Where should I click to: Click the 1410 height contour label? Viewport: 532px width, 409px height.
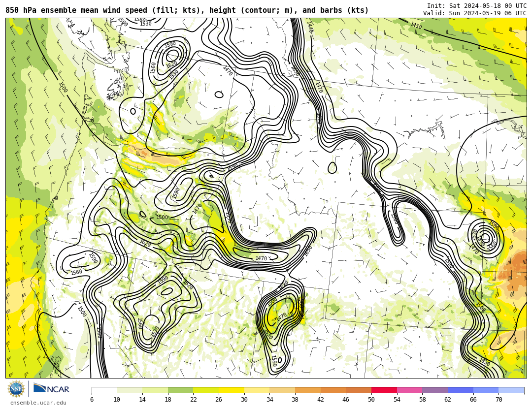[x=416, y=26]
